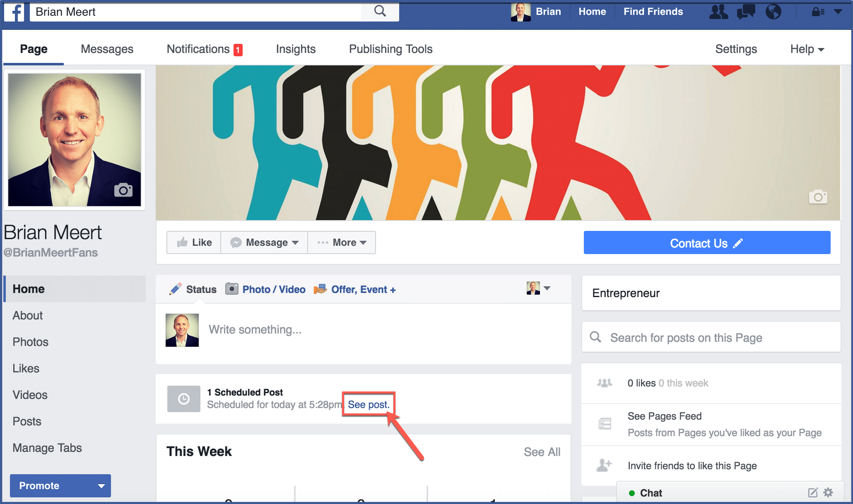Click the @BrianMeertFans username

pos(51,252)
